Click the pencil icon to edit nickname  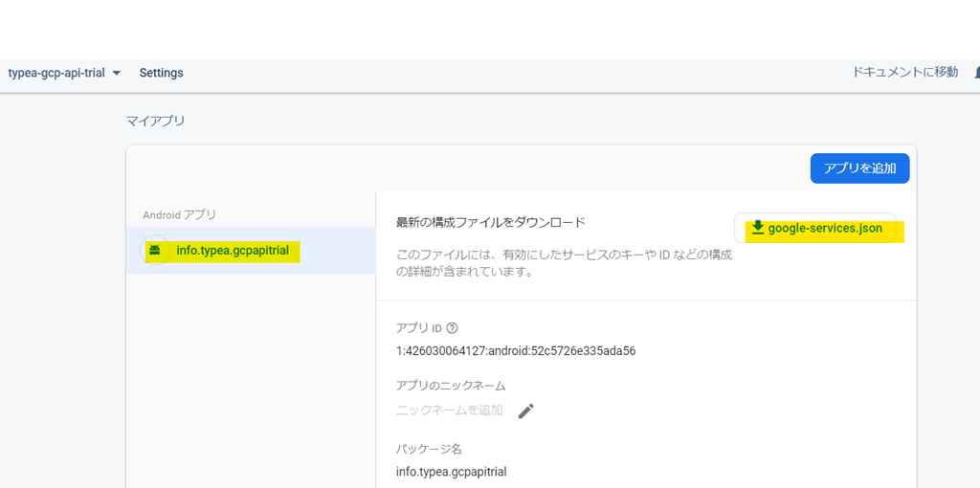pyautogui.click(x=525, y=410)
